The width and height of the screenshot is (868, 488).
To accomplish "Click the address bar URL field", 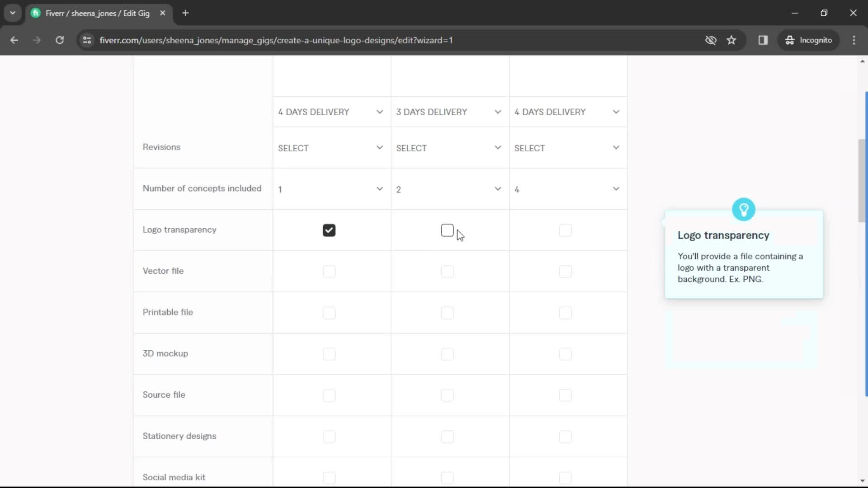I will pyautogui.click(x=276, y=40).
